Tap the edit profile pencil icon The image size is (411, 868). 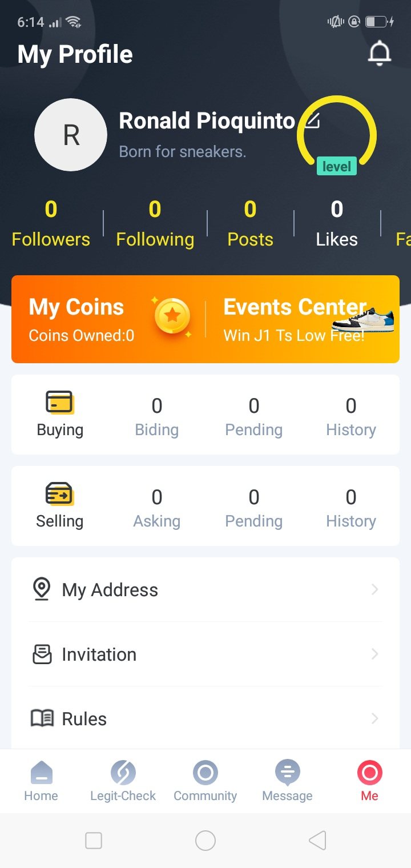coord(312,121)
